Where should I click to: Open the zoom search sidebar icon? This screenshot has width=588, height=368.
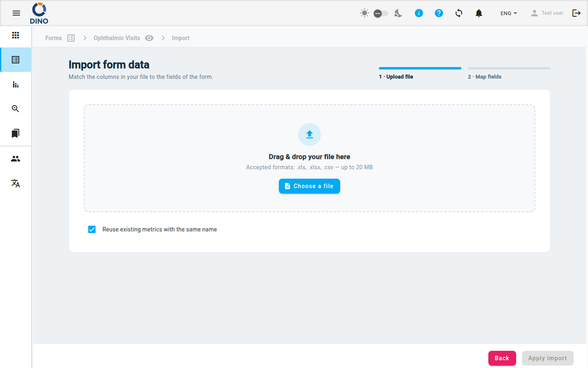[x=16, y=109]
